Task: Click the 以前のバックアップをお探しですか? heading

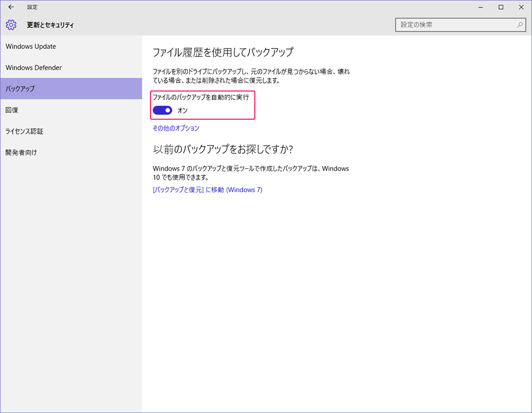Action: click(223, 150)
